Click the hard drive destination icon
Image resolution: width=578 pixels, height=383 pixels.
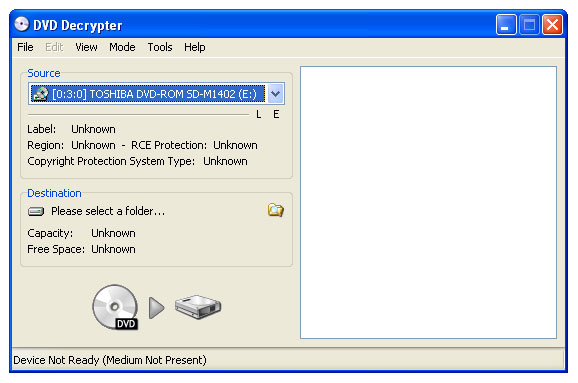point(198,306)
